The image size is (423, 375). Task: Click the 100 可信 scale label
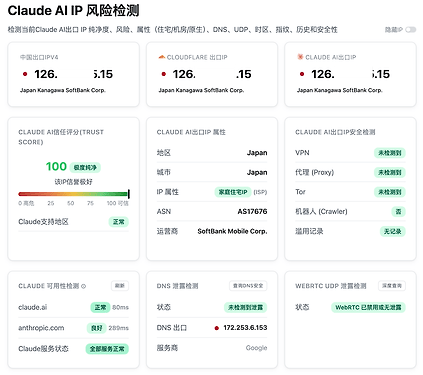(x=118, y=203)
